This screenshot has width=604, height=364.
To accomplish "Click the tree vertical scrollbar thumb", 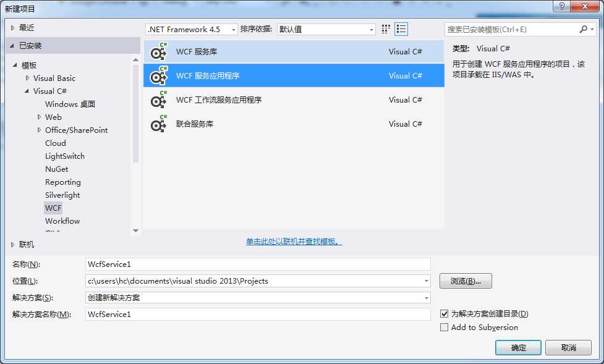I will (x=135, y=113).
